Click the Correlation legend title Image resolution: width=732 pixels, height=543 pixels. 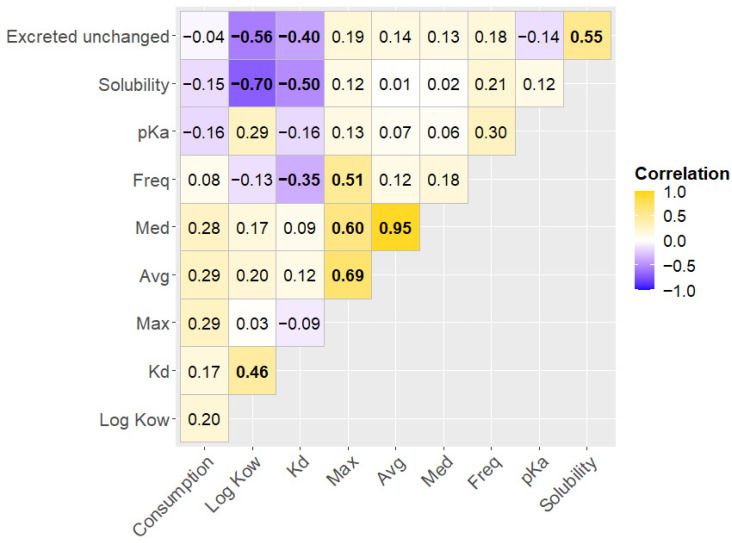click(682, 174)
